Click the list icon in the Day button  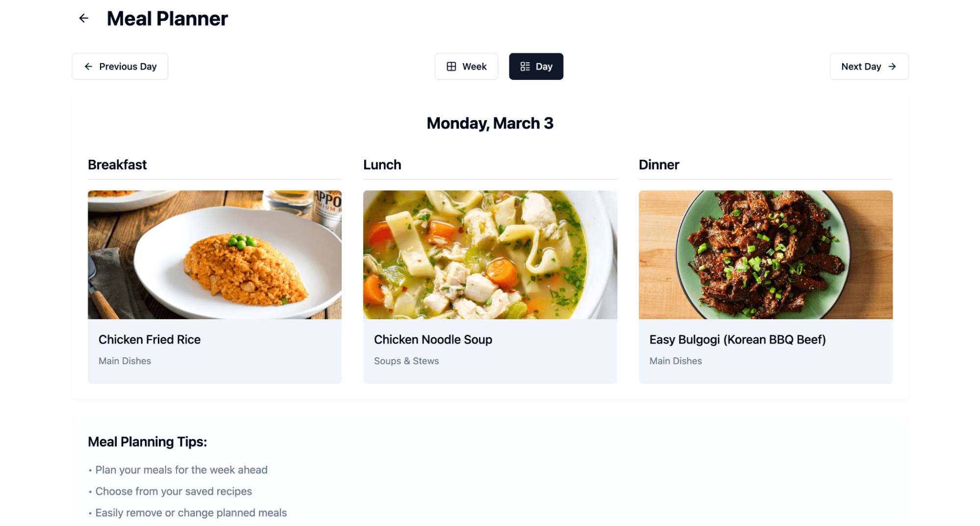click(525, 66)
